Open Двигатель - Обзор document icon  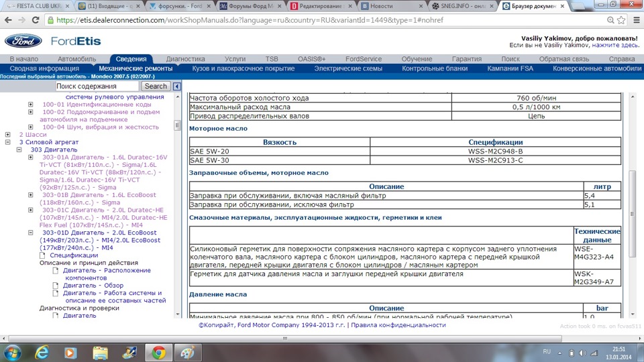point(56,286)
